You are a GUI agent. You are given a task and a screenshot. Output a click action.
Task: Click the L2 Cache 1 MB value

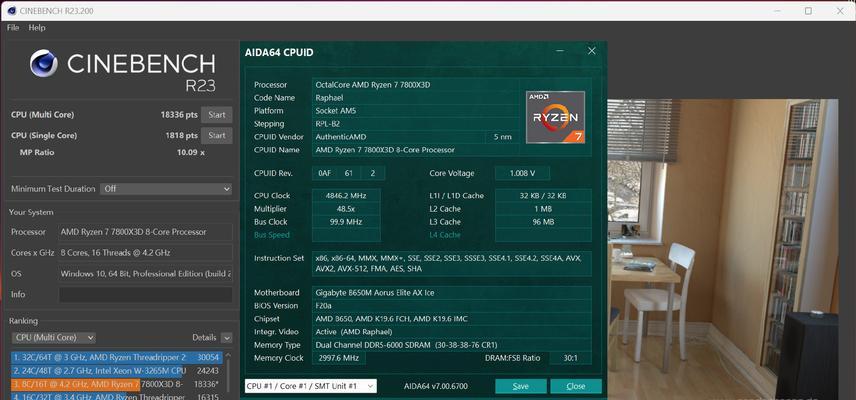(543, 209)
